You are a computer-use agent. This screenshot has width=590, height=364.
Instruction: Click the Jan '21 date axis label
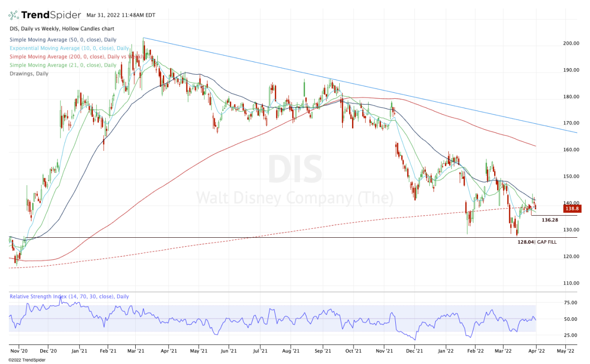79,351
